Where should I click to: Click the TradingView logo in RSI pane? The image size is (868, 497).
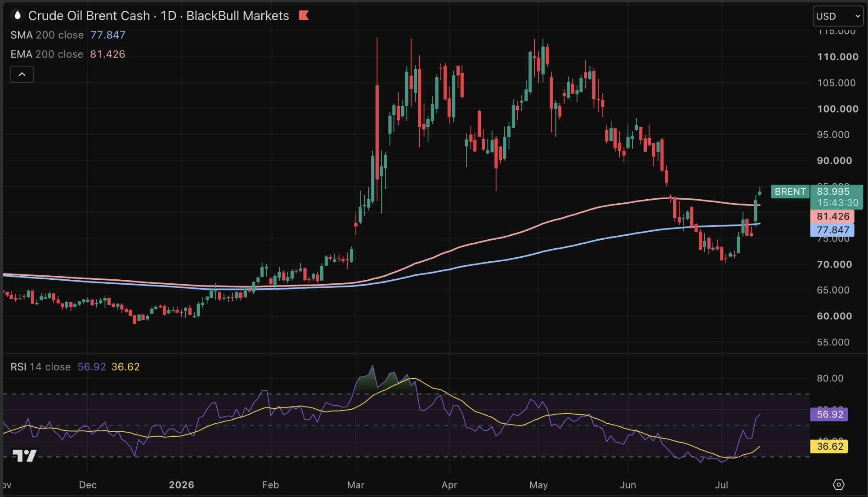click(x=24, y=456)
